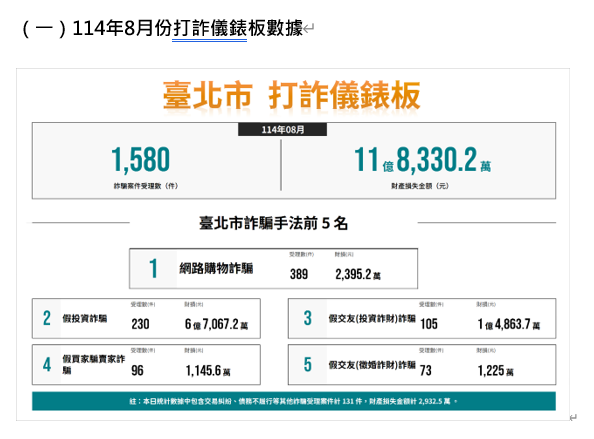Click the orange title 臺北市 打詐儀錶板
594x439 pixels.
(x=291, y=95)
